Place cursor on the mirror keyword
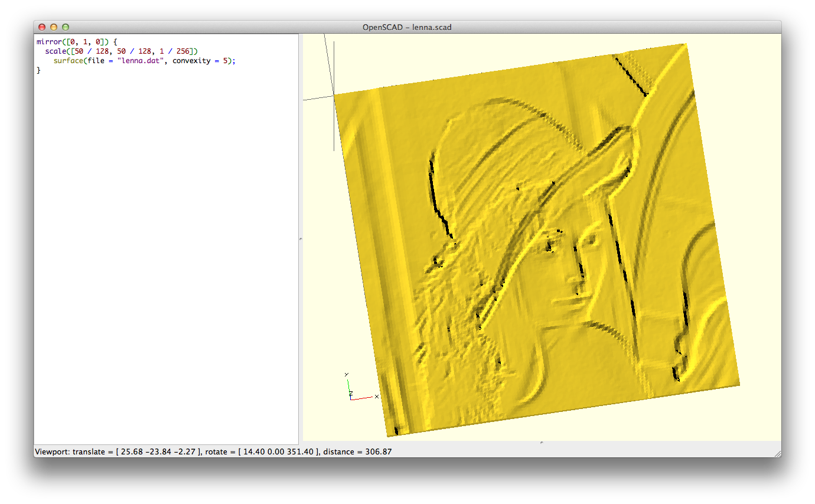 pos(50,42)
